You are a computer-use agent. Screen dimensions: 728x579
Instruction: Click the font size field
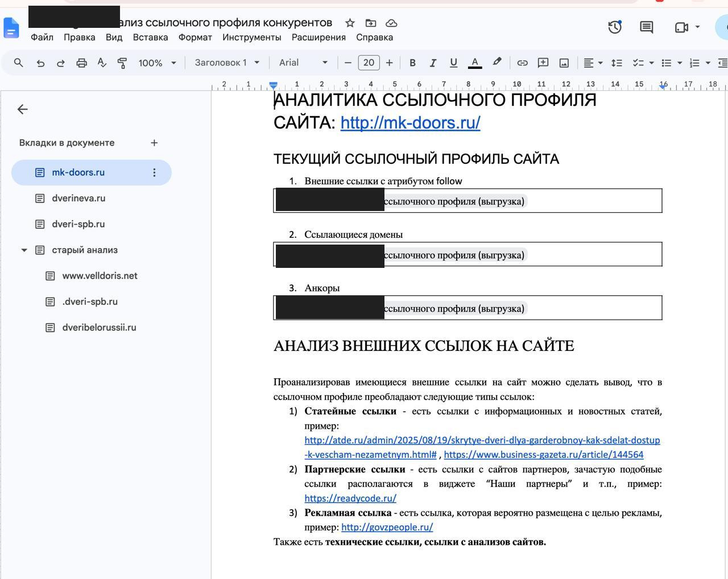(369, 63)
